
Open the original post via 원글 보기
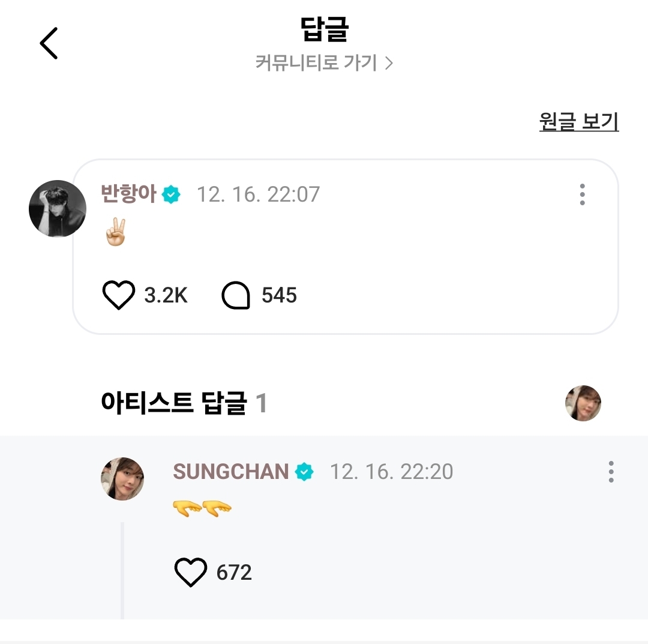click(578, 121)
